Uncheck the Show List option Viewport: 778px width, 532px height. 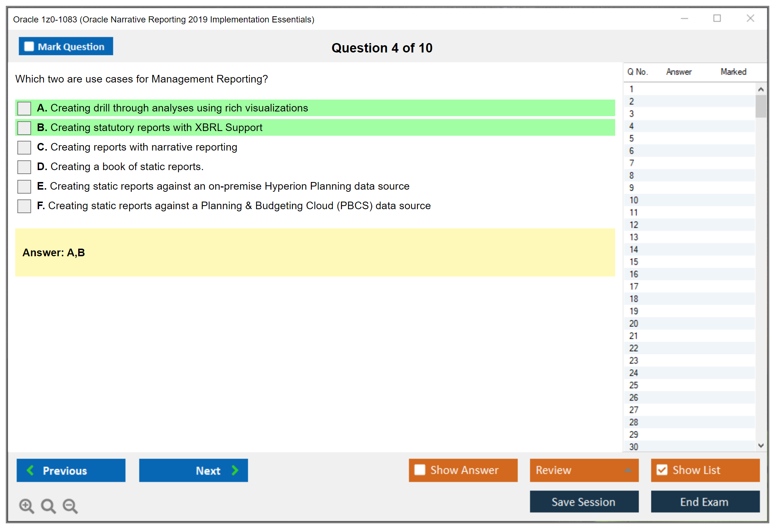click(x=662, y=470)
